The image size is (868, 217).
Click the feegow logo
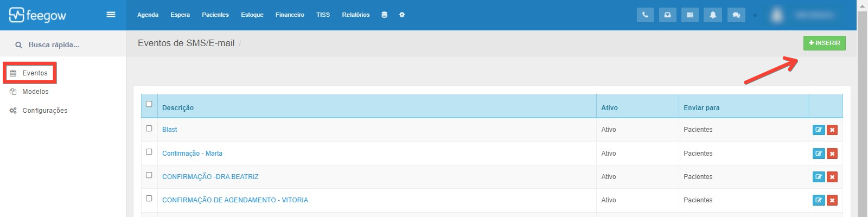pyautogui.click(x=37, y=15)
